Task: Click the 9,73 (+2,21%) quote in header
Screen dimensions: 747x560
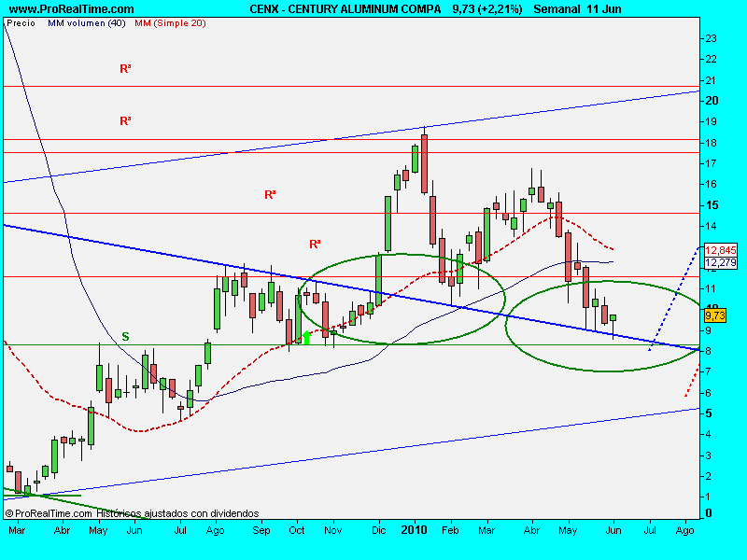Action: pos(487,9)
